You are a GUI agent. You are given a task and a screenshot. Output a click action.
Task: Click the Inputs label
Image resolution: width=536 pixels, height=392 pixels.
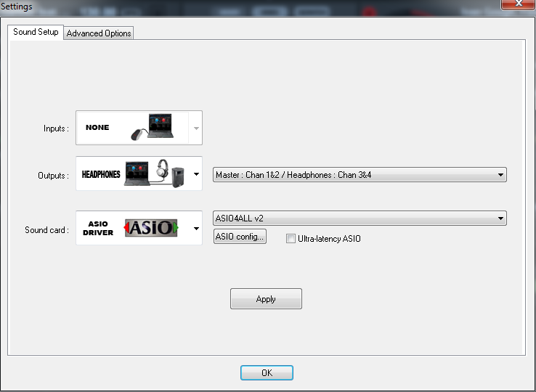[56, 128]
